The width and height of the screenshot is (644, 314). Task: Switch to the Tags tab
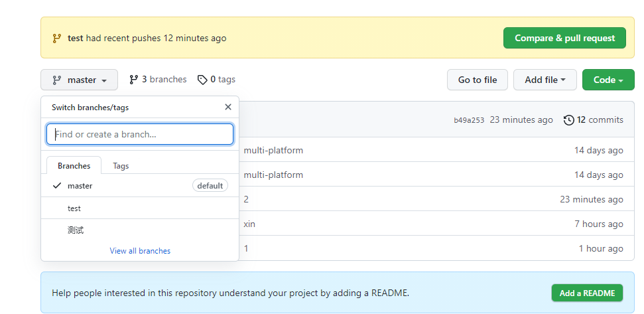121,166
